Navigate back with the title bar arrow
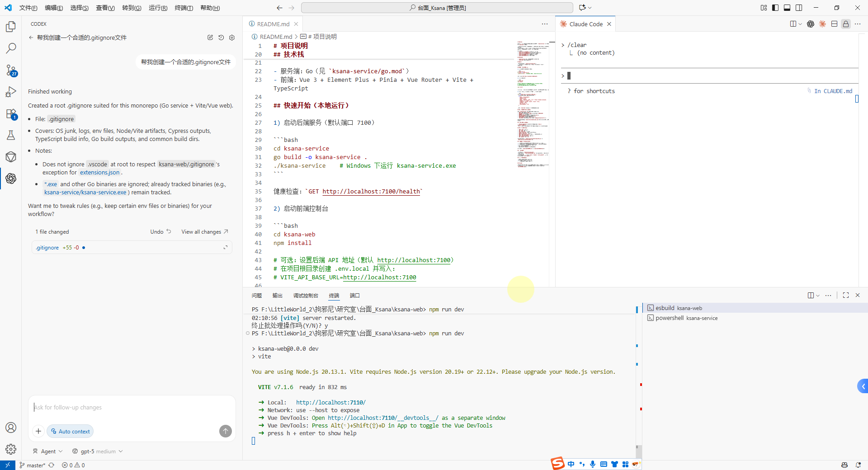 click(279, 8)
